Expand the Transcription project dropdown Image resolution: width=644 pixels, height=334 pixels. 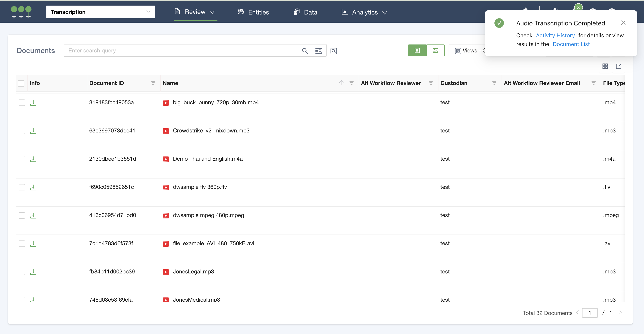[x=101, y=12]
